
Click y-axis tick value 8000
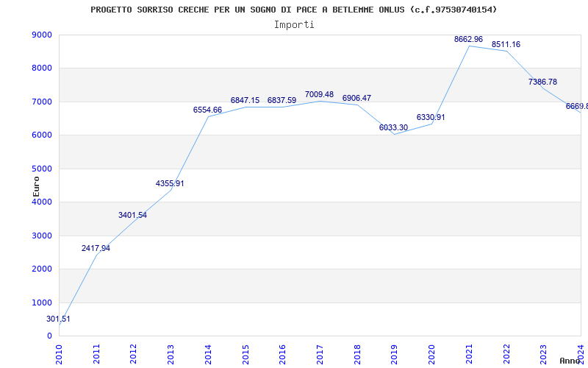click(x=43, y=68)
